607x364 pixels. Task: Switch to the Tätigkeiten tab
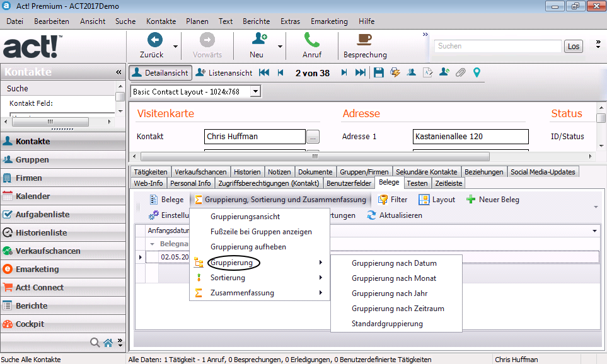tap(151, 172)
